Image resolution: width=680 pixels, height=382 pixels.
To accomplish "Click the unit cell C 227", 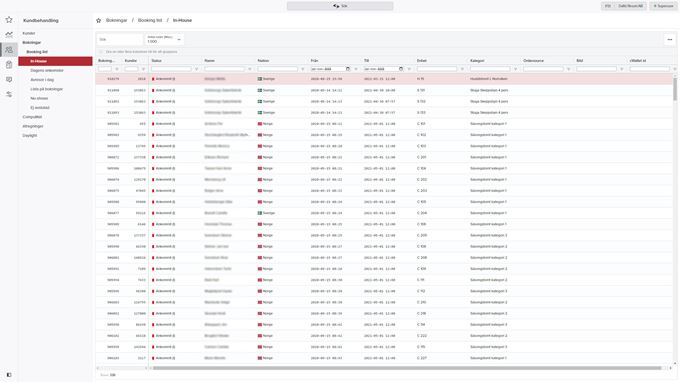I will click(x=422, y=358).
